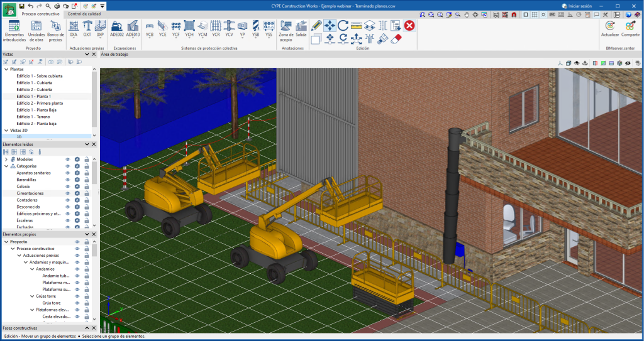The height and width of the screenshot is (341, 644).
Task: Toggle the lock icon for Contadores
Action: (86, 200)
